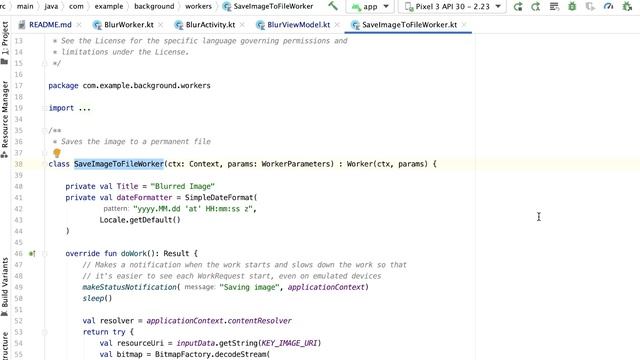Click the override gutter icon on line 46
Screen dimensions: 640x360
click(x=32, y=253)
